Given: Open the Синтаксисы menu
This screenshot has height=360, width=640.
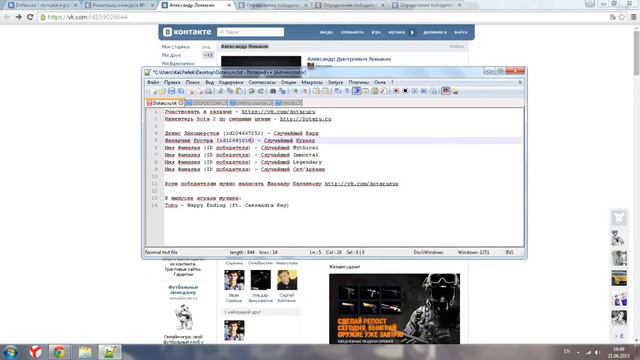Looking at the screenshot, I should pos(262,82).
